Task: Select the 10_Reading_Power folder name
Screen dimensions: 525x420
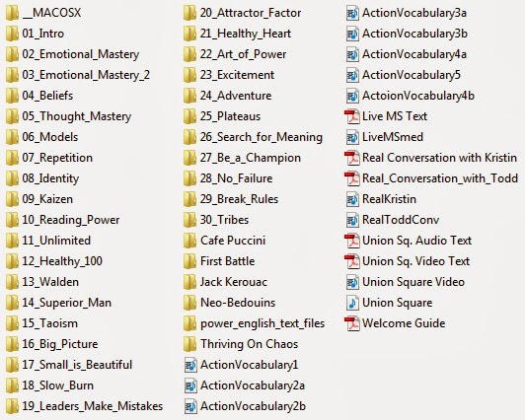Action: (x=71, y=220)
